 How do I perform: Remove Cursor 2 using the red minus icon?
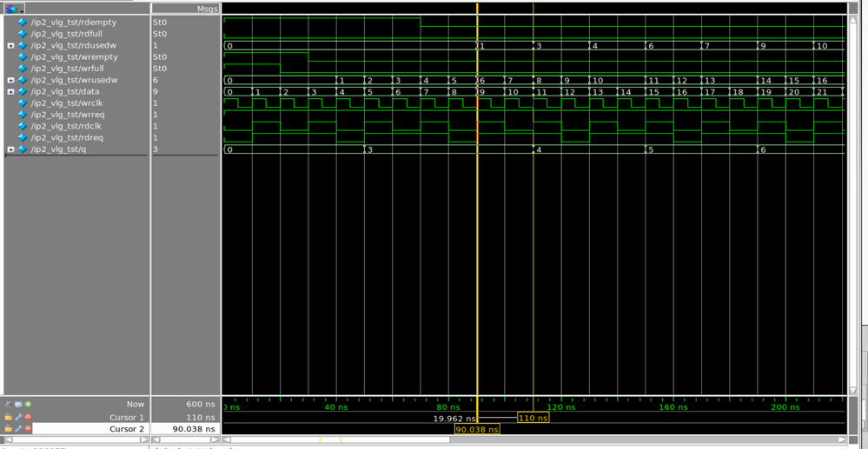[x=28, y=428]
